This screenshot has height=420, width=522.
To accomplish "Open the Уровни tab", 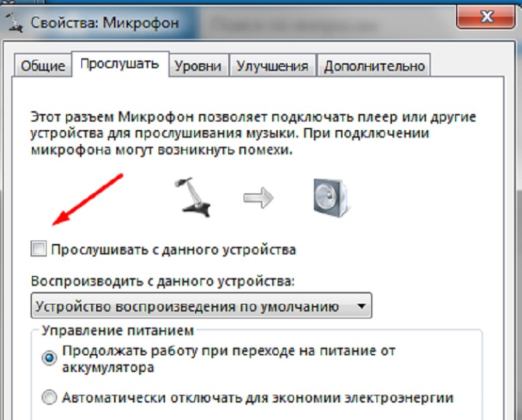I will coord(198,65).
